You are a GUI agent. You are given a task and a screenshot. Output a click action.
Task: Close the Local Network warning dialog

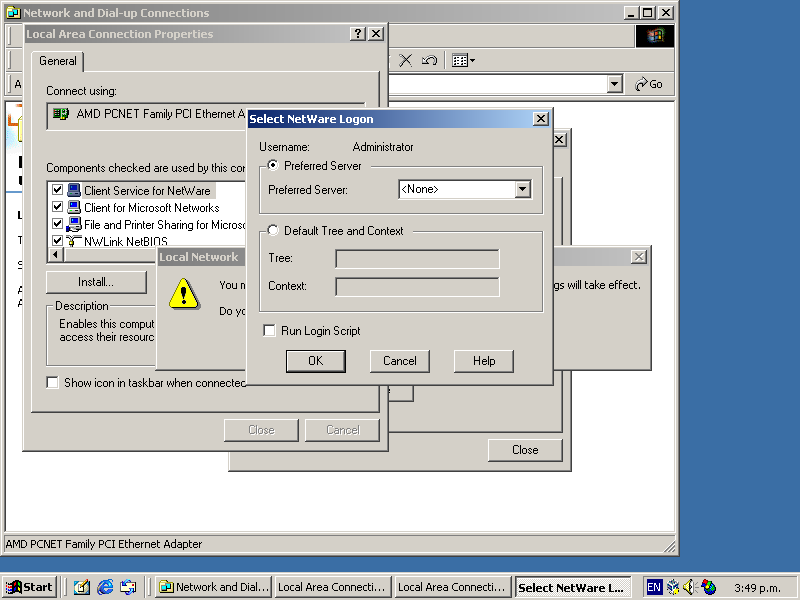638,257
